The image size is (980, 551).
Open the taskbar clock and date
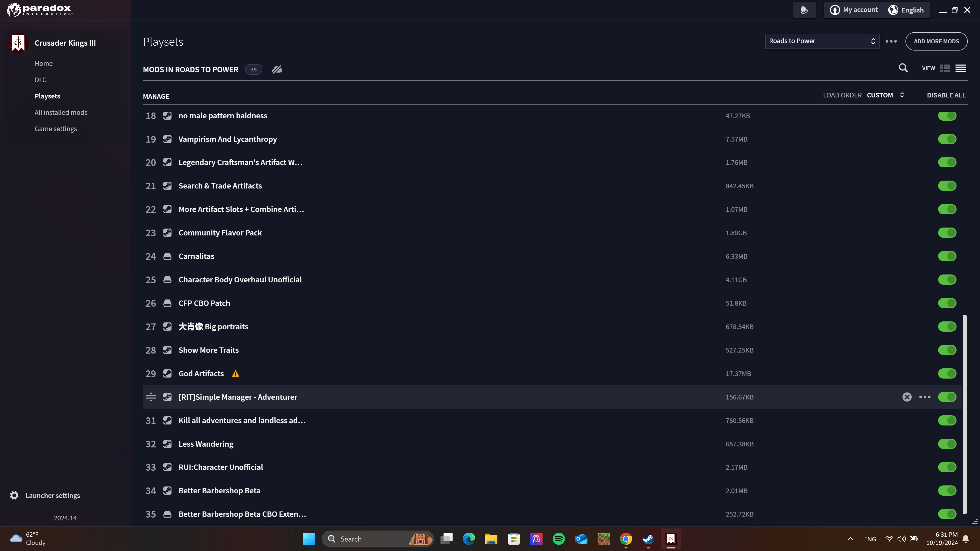click(941, 539)
